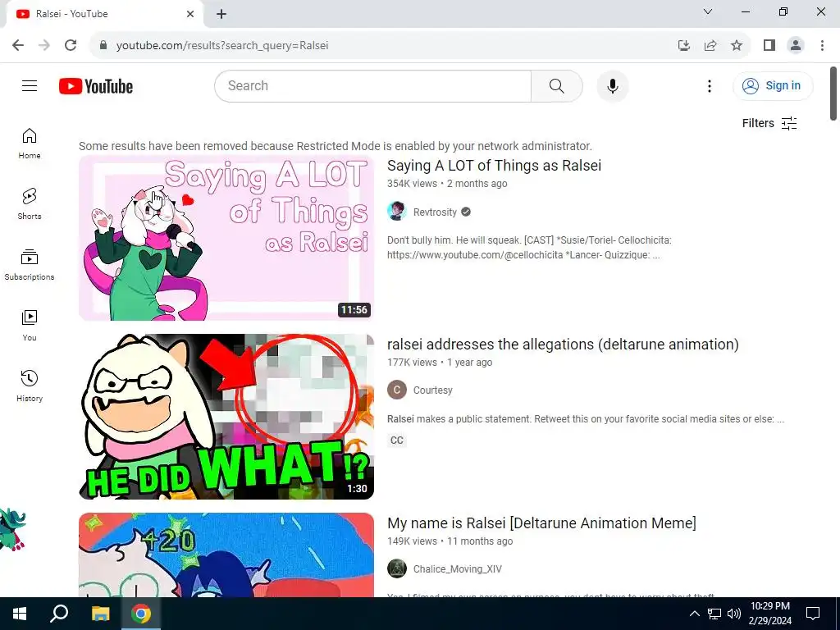Open the Saying A LOT of Things thumbnail

pos(226,238)
